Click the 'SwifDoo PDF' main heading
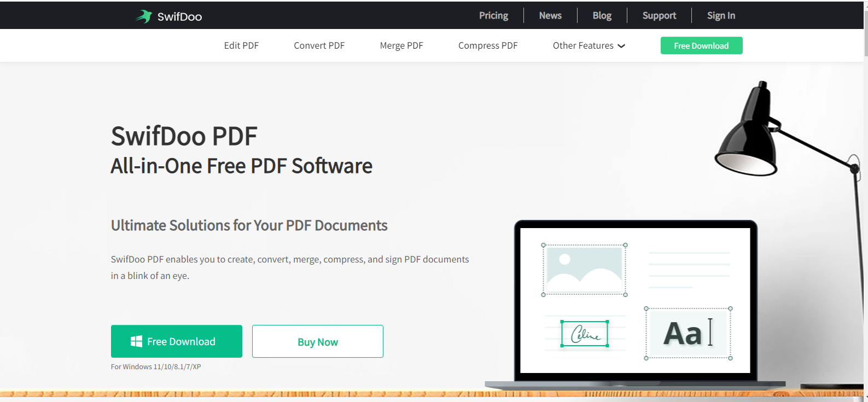The width and height of the screenshot is (868, 402). [x=184, y=136]
